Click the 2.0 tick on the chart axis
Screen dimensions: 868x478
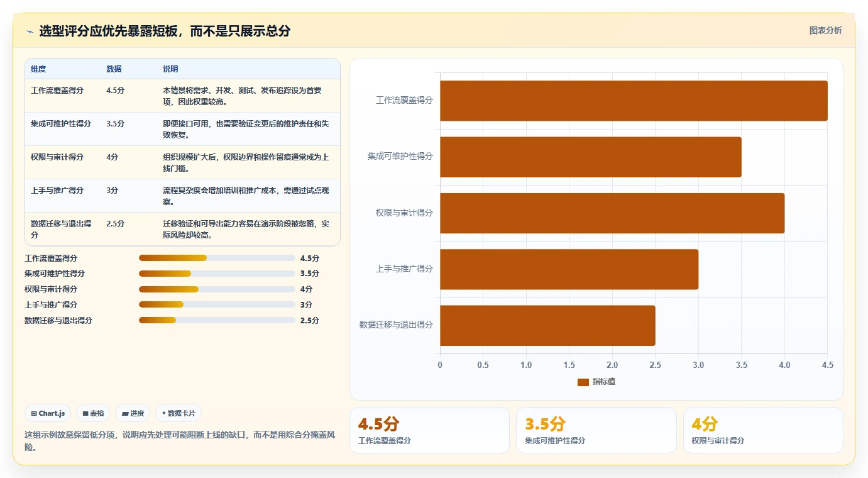click(612, 365)
